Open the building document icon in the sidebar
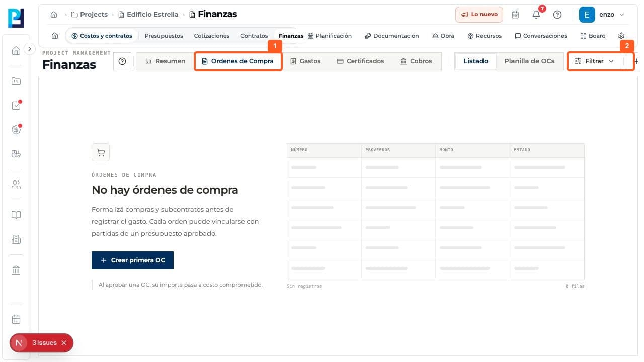The image size is (644, 362). (16, 240)
